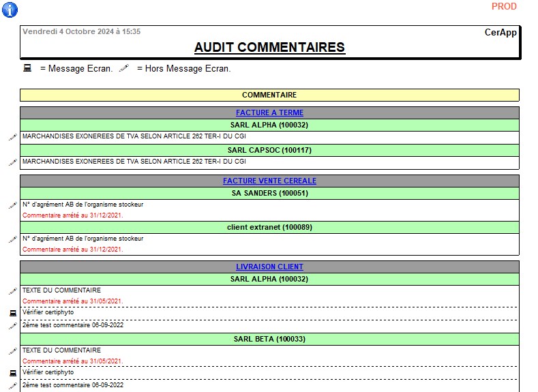The width and height of the screenshot is (538, 392).
Task: Select the SA SANDERS (100051) header row
Action: [x=269, y=194]
